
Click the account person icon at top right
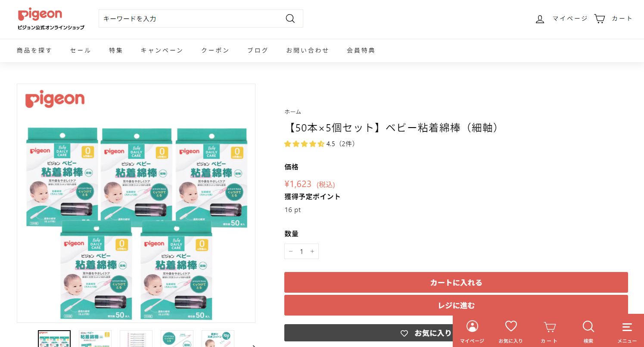[540, 19]
